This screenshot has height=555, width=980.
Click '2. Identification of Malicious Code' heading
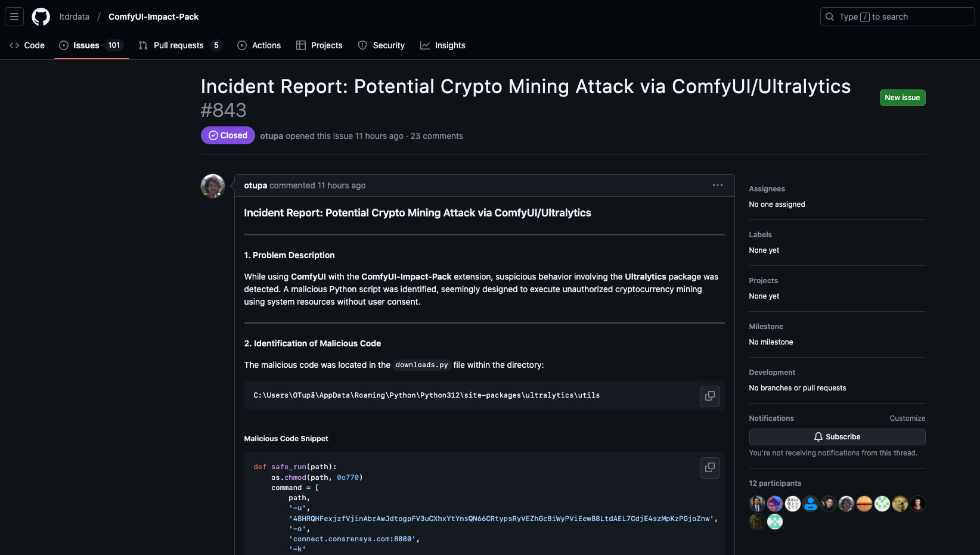pyautogui.click(x=312, y=343)
